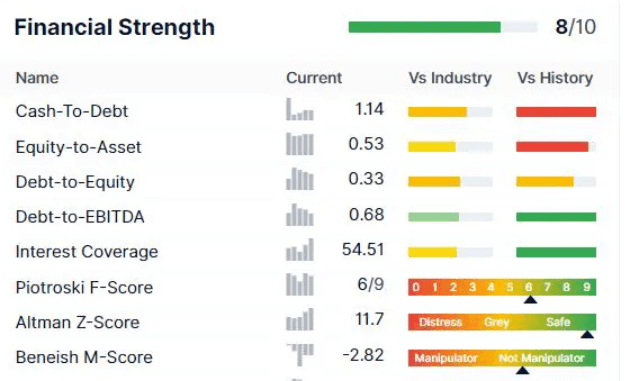Click the Altman Distress-Grey-Safe scale bar
The height and width of the screenshot is (381, 644).
point(502,322)
